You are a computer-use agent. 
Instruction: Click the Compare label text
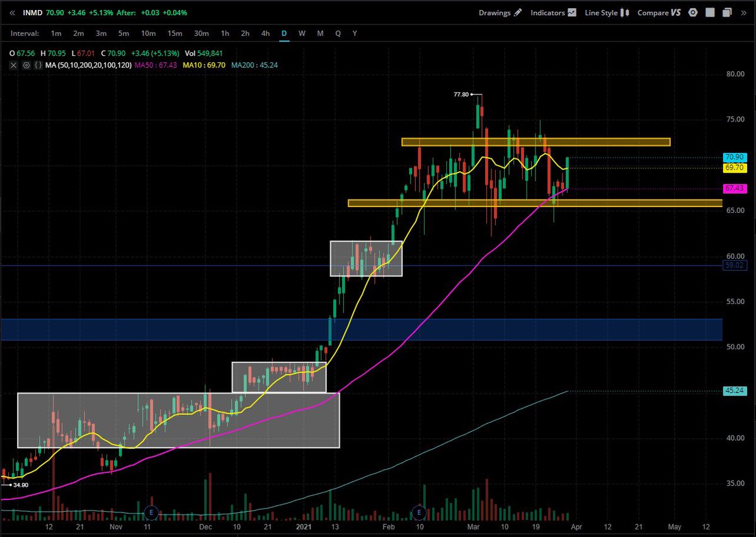pos(653,12)
